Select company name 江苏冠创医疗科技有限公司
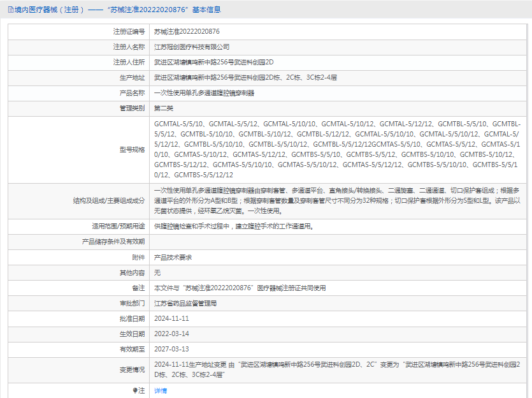The image size is (532, 398). click(192, 47)
